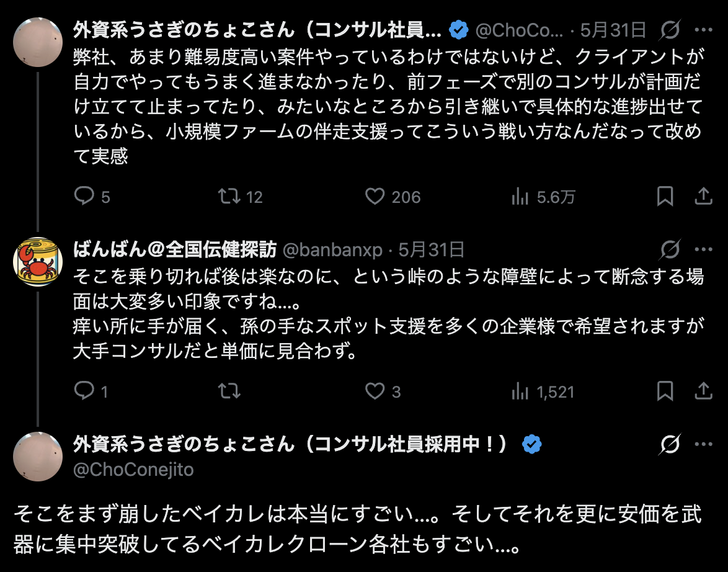Share the banbanxp reply tweet
The image size is (728, 572).
pos(703,391)
